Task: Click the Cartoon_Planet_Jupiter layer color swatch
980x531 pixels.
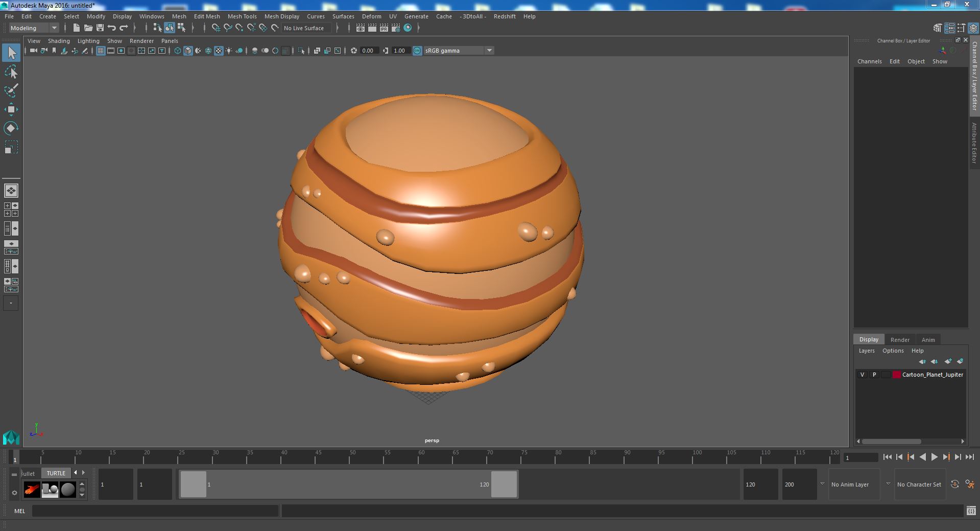Action: pyautogui.click(x=897, y=375)
